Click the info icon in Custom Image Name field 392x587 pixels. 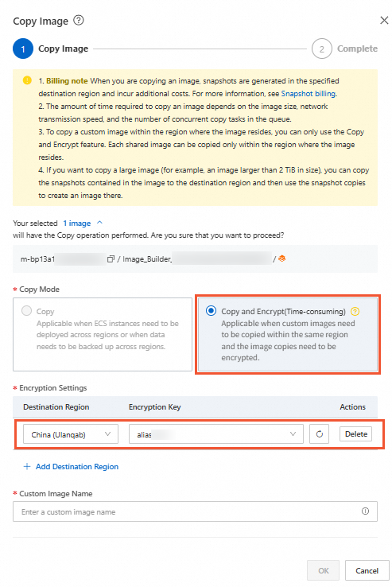coord(366,511)
